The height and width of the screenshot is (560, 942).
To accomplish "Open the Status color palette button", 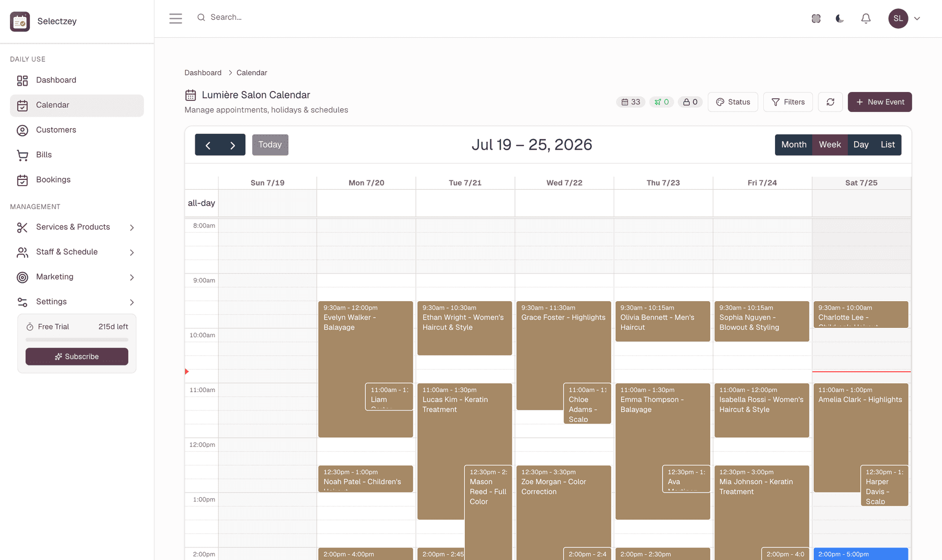I will [733, 102].
